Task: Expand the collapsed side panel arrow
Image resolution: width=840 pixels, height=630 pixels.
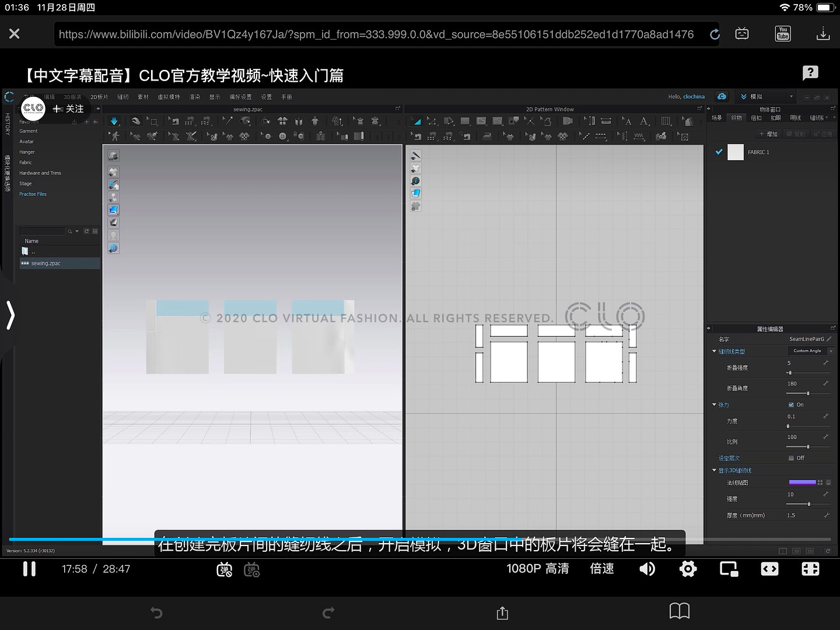Action: click(x=10, y=316)
